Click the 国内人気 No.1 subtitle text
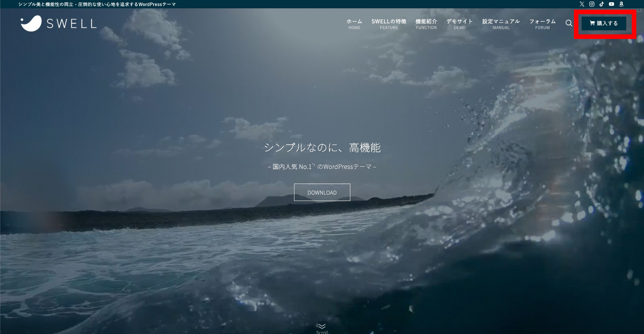The image size is (644, 334). 291,167
